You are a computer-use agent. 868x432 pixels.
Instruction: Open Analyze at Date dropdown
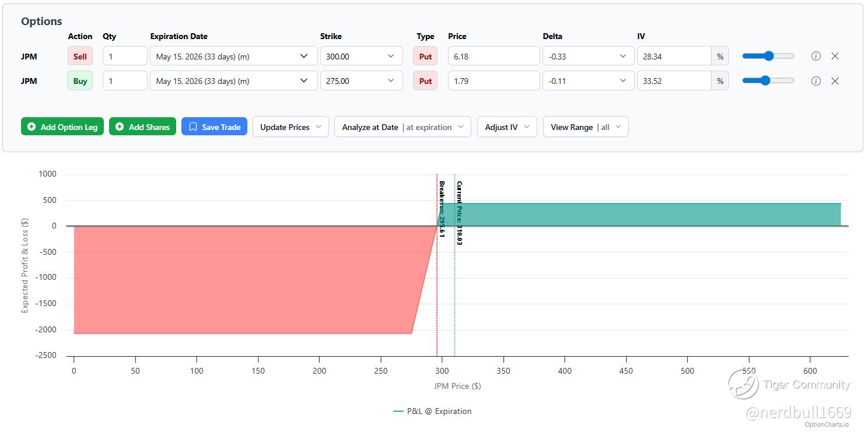402,127
